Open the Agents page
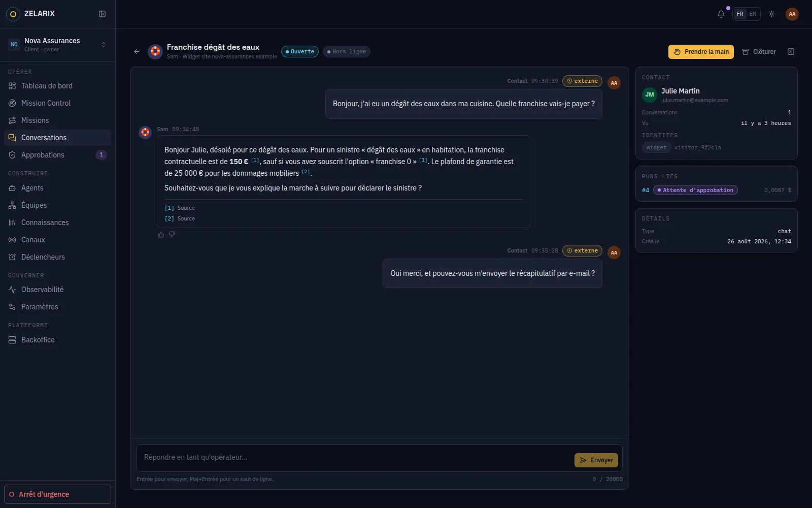 pyautogui.click(x=58, y=188)
